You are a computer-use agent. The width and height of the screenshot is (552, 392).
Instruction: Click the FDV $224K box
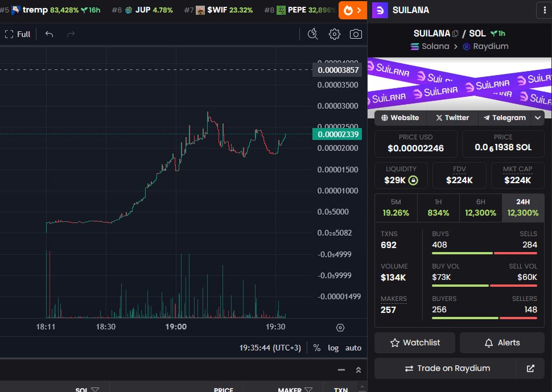459,175
